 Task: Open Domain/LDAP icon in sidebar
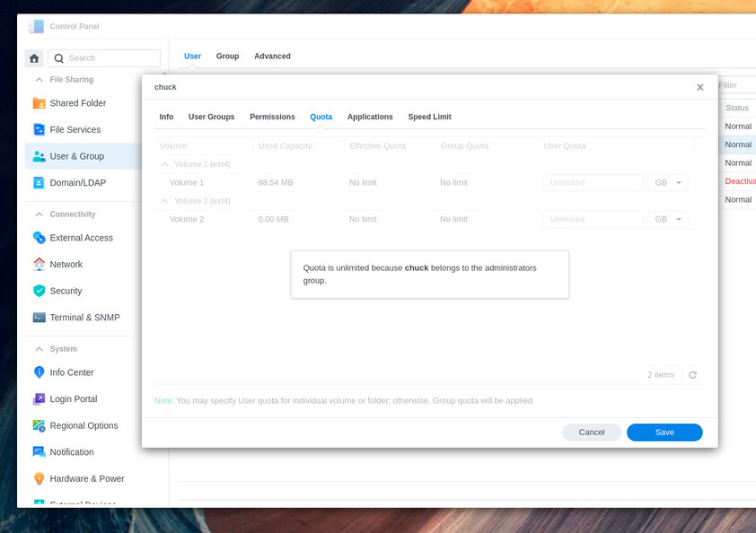(x=39, y=183)
